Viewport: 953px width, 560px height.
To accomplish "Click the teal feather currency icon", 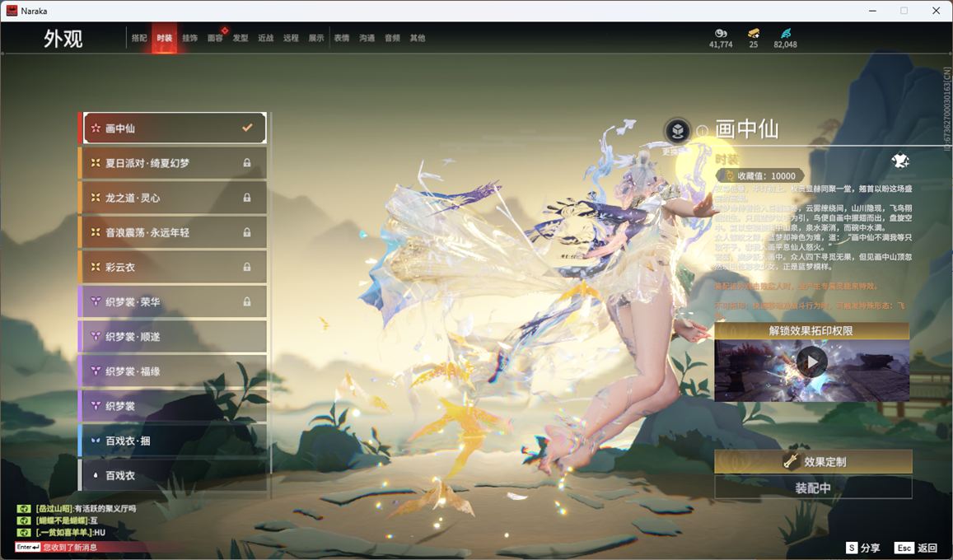I will [x=785, y=33].
